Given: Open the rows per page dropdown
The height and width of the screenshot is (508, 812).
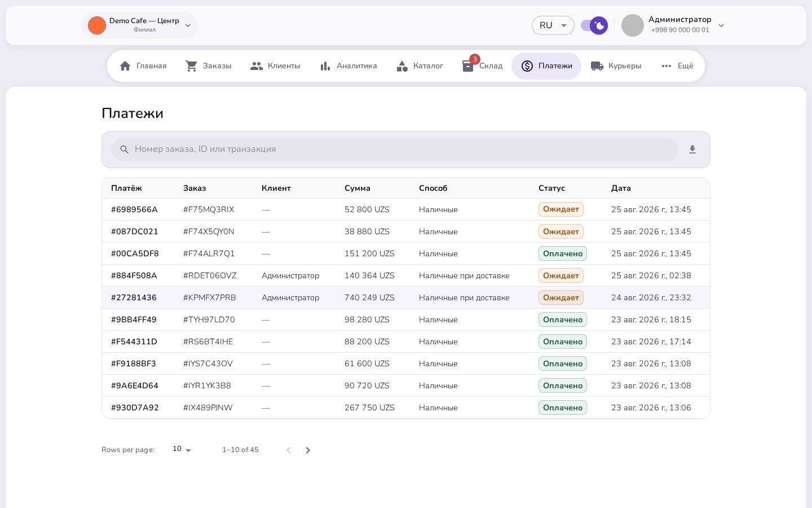Looking at the screenshot, I should [182, 449].
